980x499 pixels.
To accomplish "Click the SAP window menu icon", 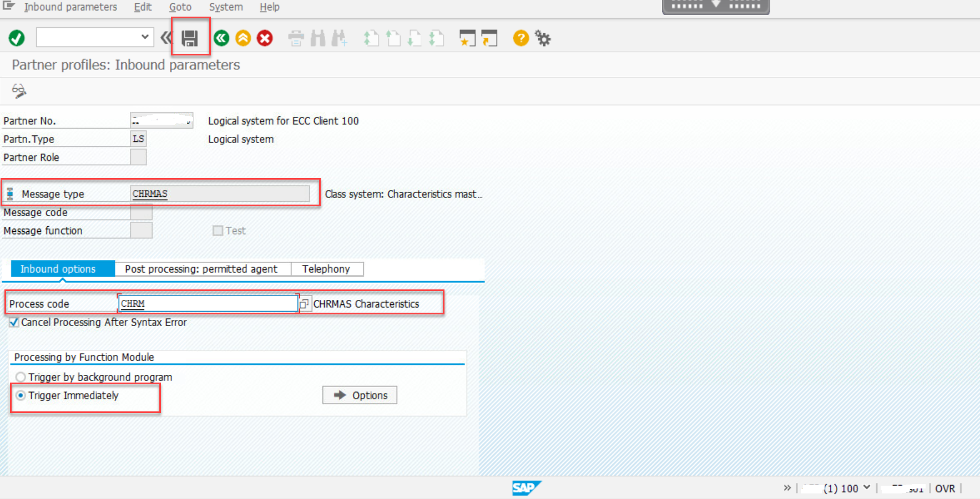I will (8, 6).
